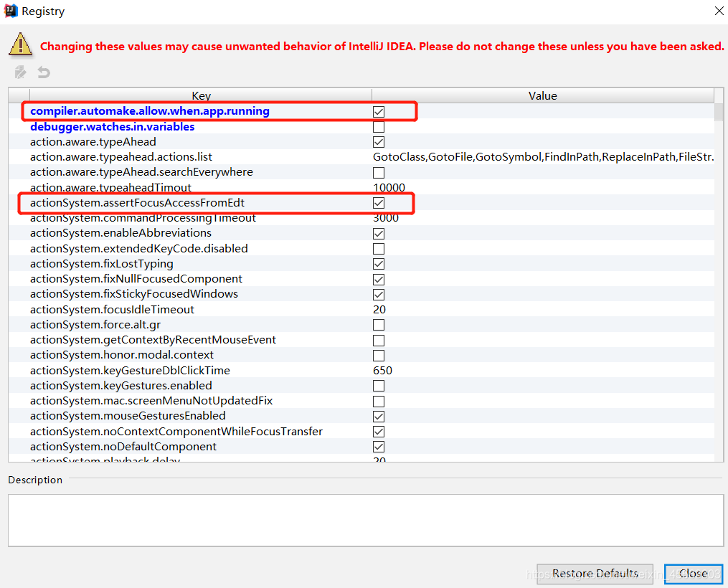The height and width of the screenshot is (588, 728).
Task: Select actionSystem.noDefaultComponent key text
Action: tap(123, 447)
